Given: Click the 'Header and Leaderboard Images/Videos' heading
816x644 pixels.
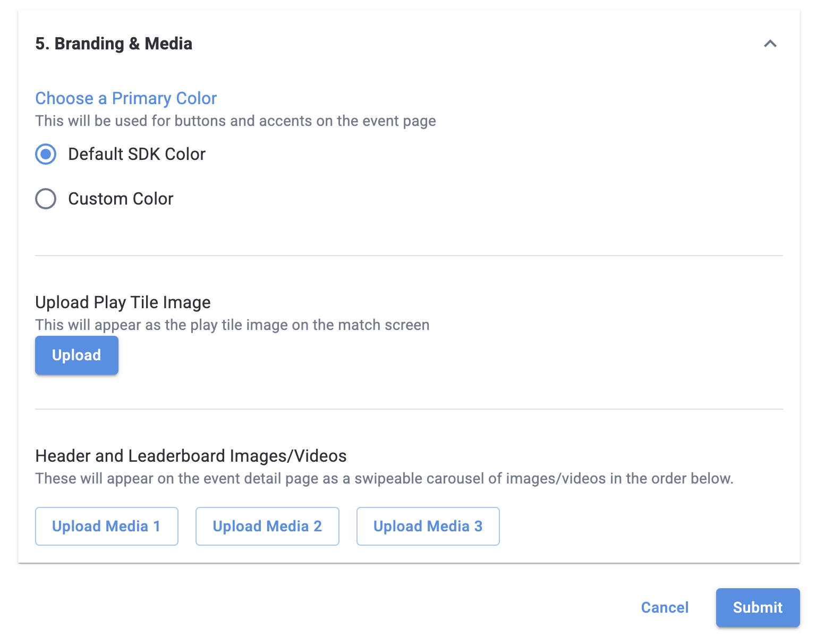Looking at the screenshot, I should pyautogui.click(x=191, y=456).
